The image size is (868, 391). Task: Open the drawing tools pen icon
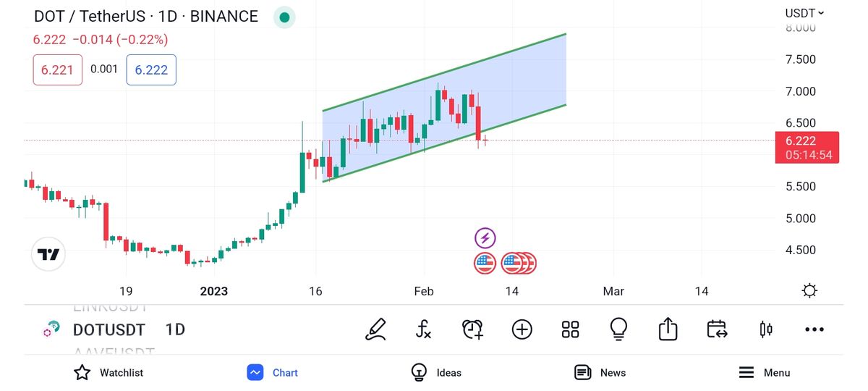(x=376, y=329)
